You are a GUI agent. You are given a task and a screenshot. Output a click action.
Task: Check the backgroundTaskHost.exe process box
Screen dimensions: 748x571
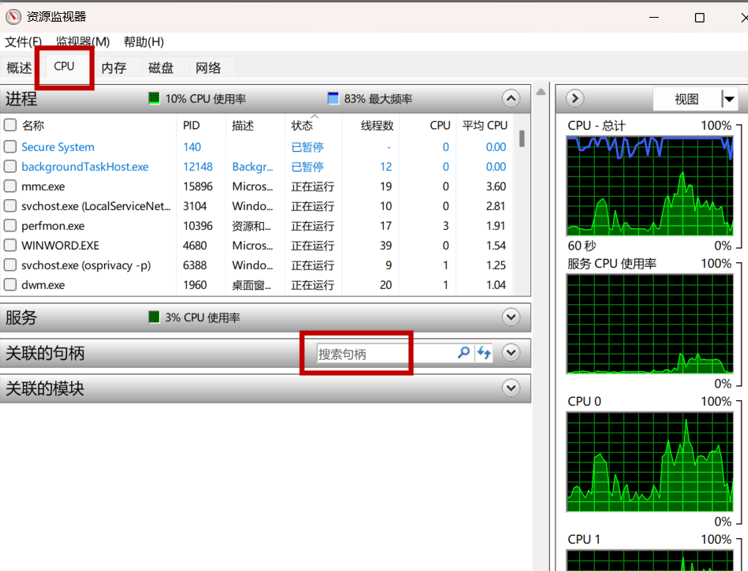tap(10, 166)
